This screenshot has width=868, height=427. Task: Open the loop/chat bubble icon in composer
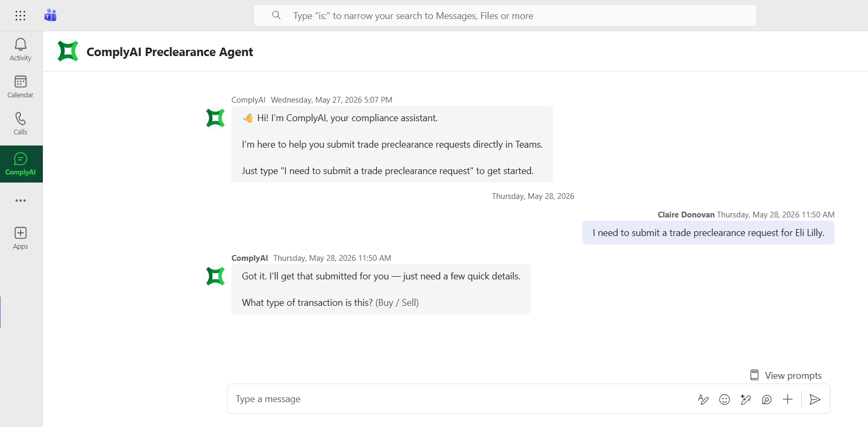point(766,399)
